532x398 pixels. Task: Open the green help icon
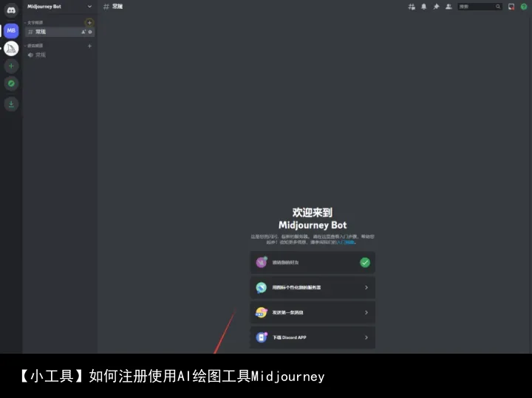524,7
